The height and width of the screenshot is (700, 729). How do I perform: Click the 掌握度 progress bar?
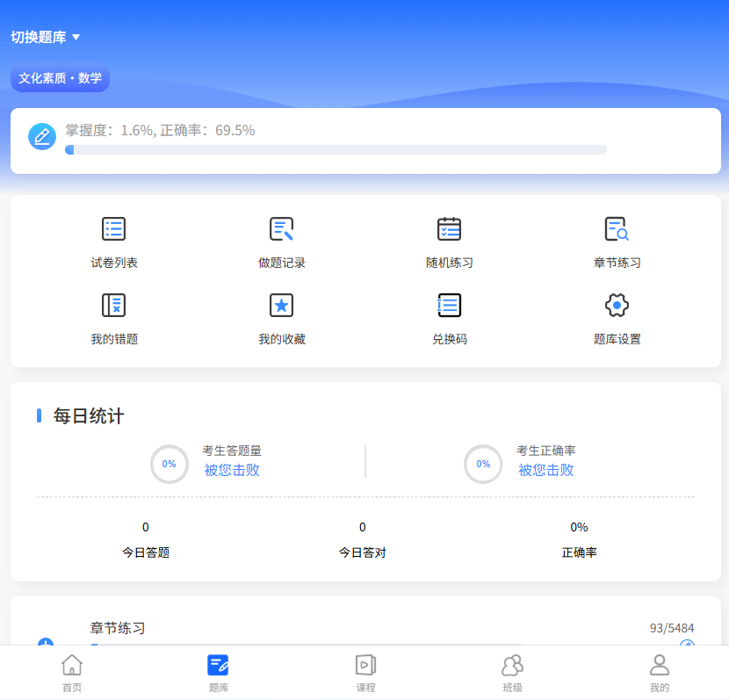pos(336,150)
